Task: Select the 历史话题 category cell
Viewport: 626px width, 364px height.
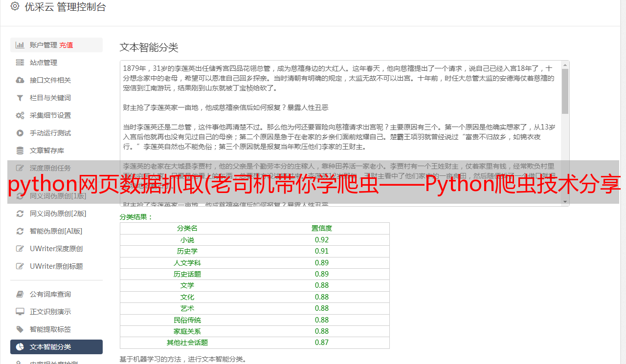Action: pos(187,274)
